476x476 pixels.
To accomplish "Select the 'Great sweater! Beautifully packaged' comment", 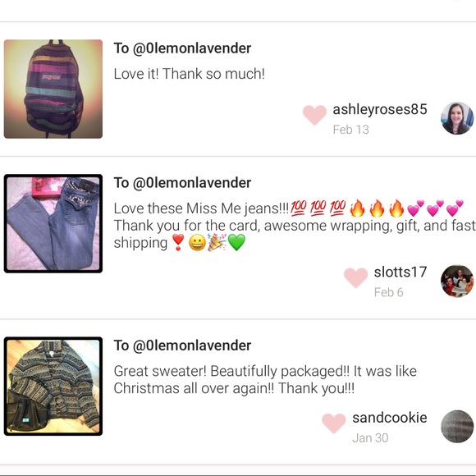I will click(265, 379).
